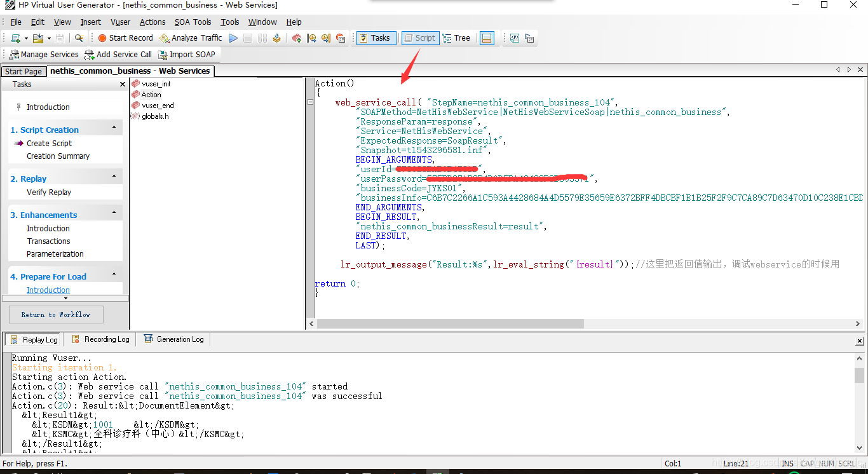The width and height of the screenshot is (868, 474).
Task: Click Import SOAP button
Action: coord(187,55)
